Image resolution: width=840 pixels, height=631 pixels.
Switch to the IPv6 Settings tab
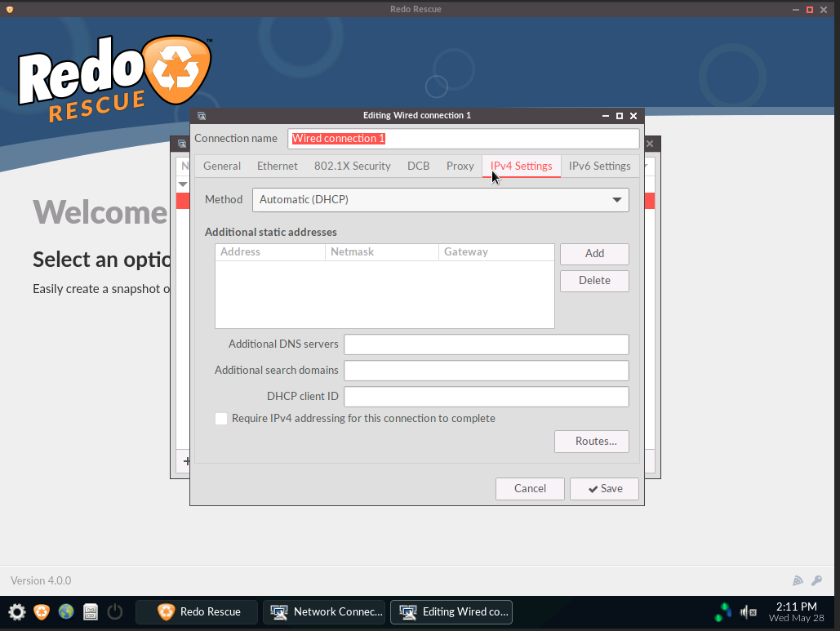coord(599,166)
